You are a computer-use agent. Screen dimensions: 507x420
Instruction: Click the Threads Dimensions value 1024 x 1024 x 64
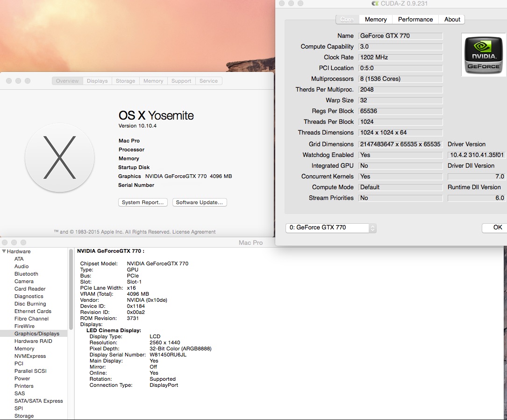pyautogui.click(x=400, y=133)
